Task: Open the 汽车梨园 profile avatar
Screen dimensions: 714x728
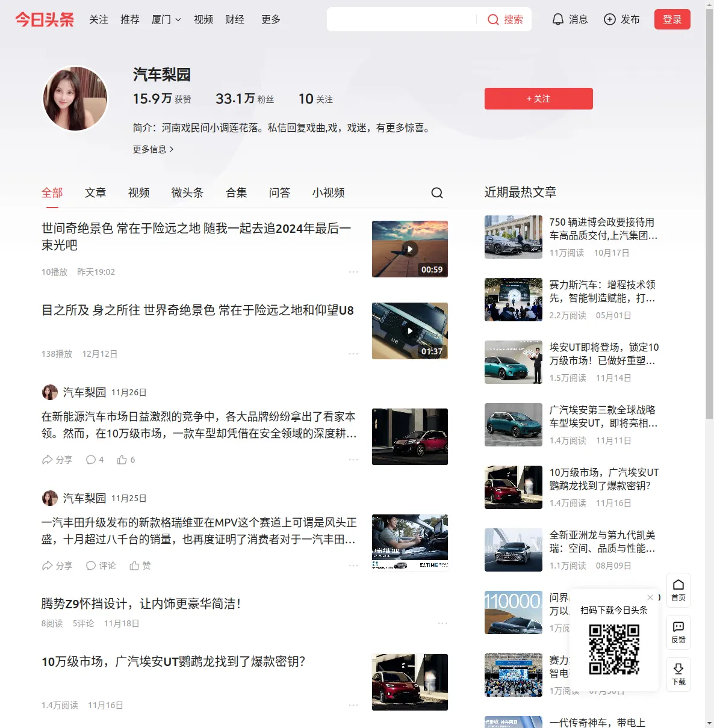Action: [75, 99]
